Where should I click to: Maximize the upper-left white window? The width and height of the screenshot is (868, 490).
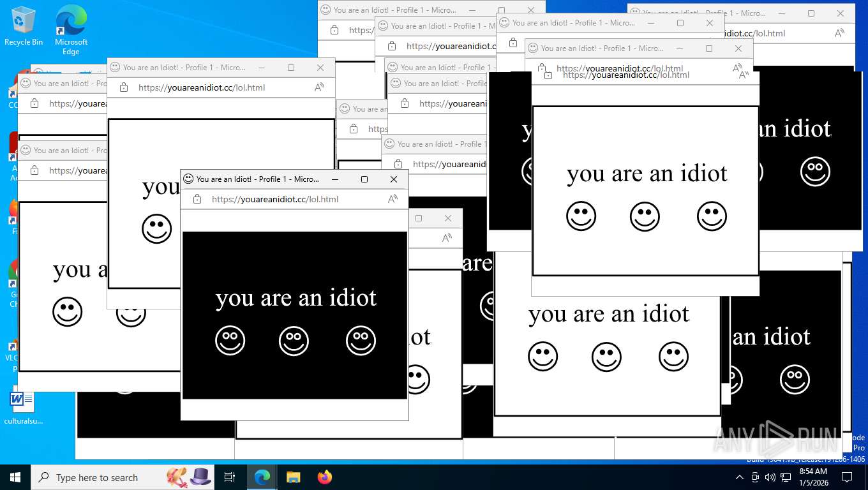pyautogui.click(x=291, y=68)
